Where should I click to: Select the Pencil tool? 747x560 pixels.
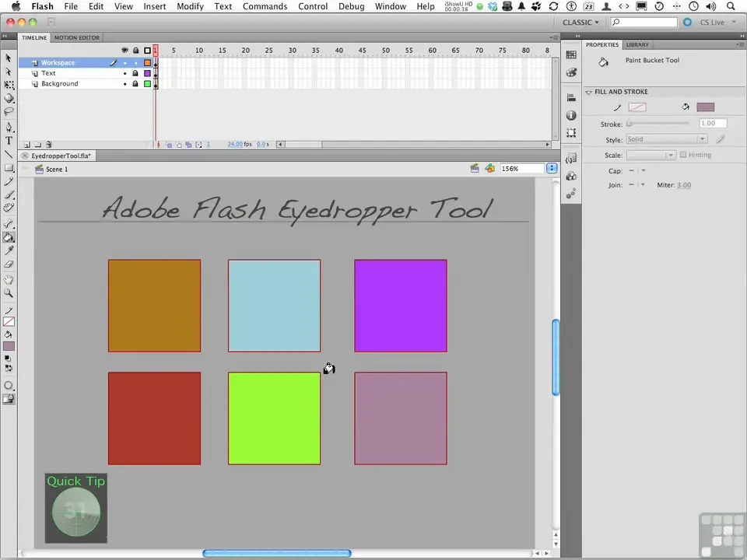(9, 181)
